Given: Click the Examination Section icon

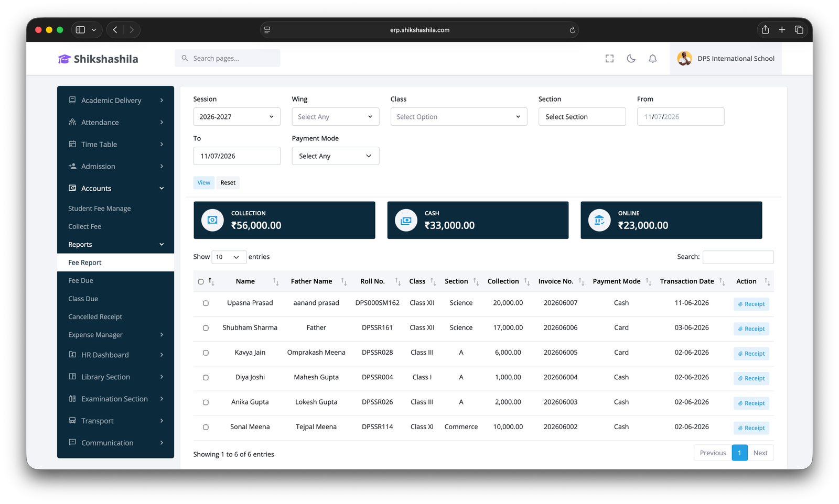Looking at the screenshot, I should [72, 399].
